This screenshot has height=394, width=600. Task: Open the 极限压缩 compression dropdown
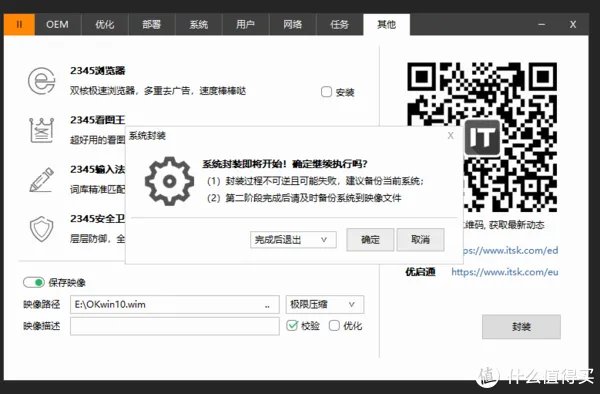tap(324, 305)
